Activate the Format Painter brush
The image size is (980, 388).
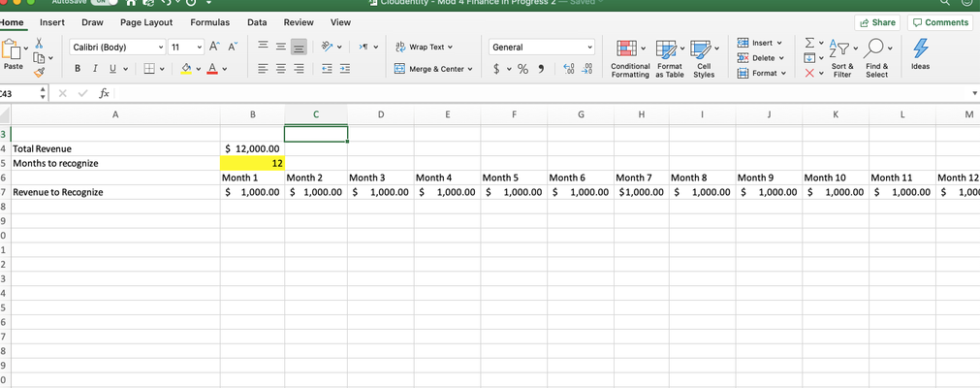(39, 73)
